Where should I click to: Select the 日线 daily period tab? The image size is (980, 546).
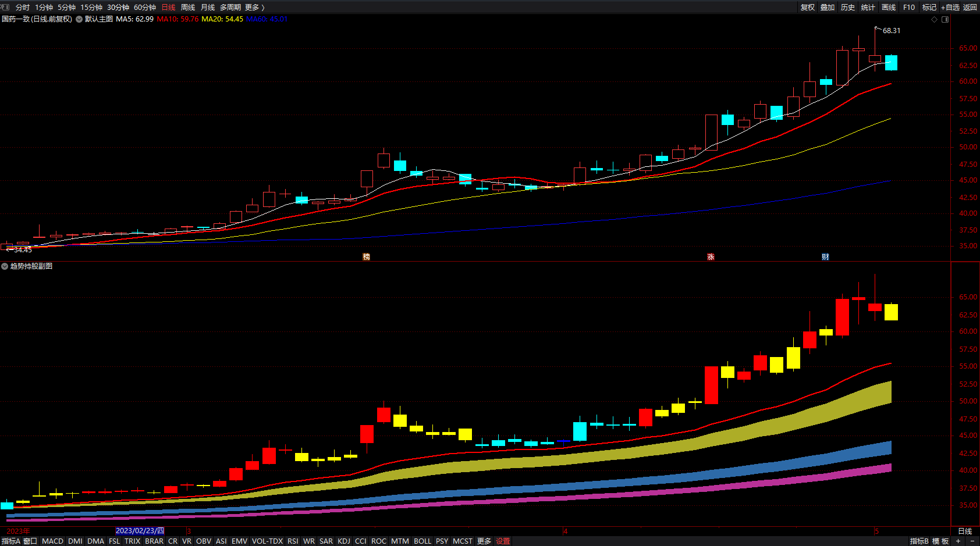point(168,7)
